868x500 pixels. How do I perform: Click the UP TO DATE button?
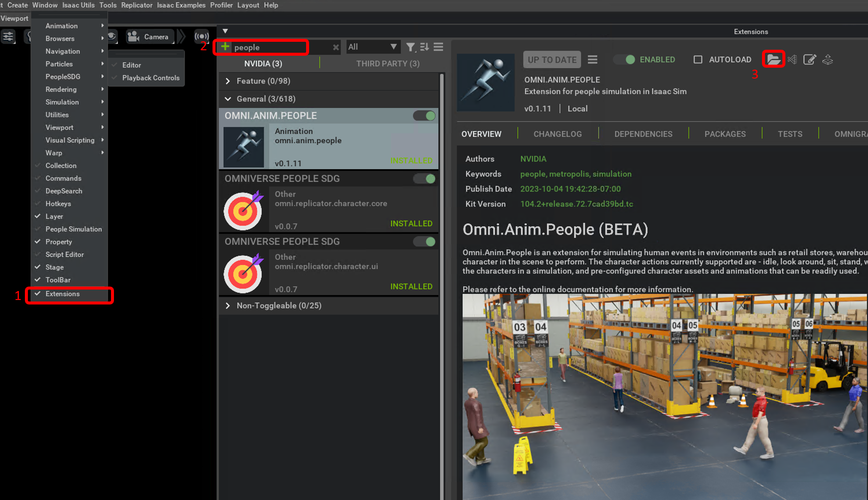[552, 60]
